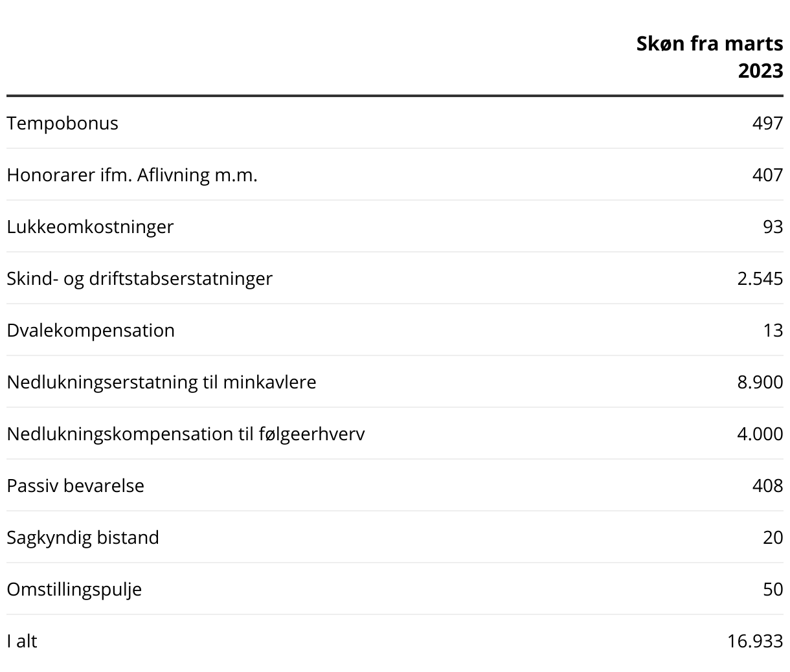The width and height of the screenshot is (790, 672).
Task: Select the Tempobonus row label
Action: coord(63,123)
